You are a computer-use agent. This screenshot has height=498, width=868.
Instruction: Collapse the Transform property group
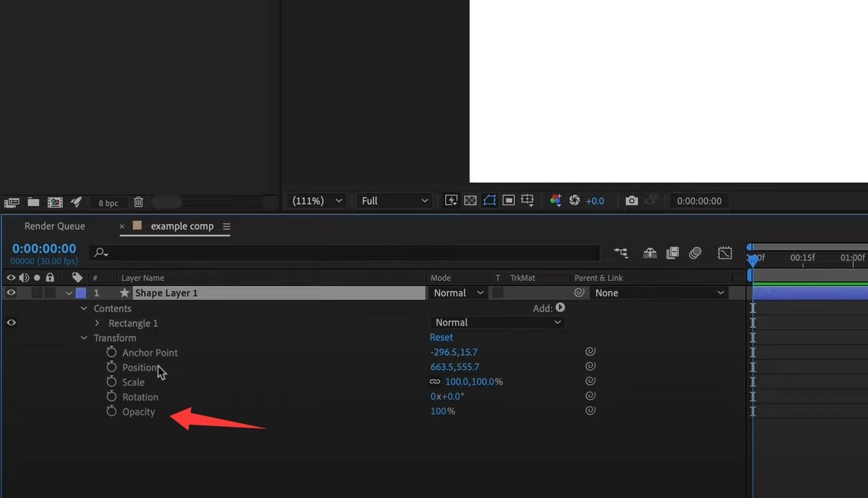(x=84, y=338)
